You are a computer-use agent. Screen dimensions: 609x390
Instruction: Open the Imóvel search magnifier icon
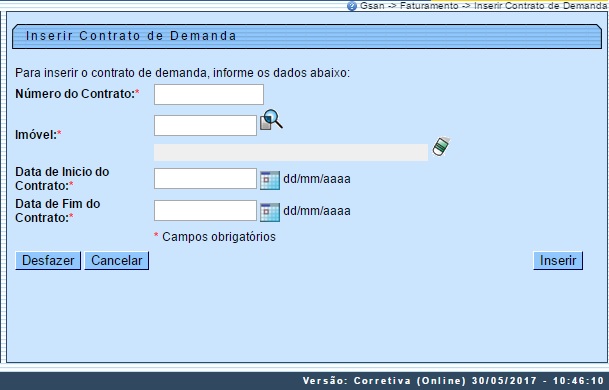coord(271,120)
